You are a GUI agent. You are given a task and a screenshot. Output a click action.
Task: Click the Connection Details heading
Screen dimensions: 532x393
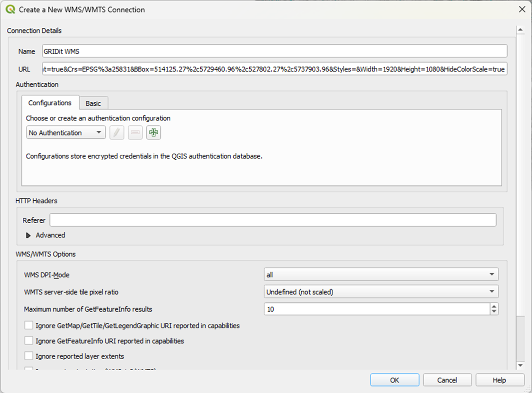pyautogui.click(x=34, y=30)
